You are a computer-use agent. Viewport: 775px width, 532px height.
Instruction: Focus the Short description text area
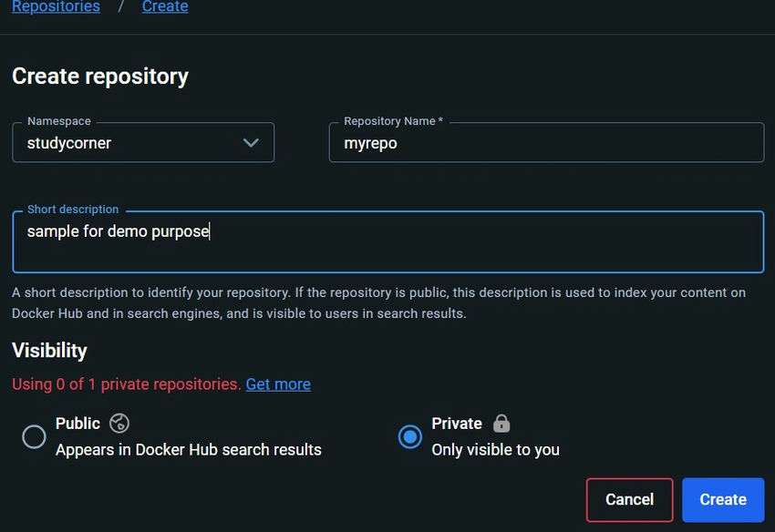388,241
